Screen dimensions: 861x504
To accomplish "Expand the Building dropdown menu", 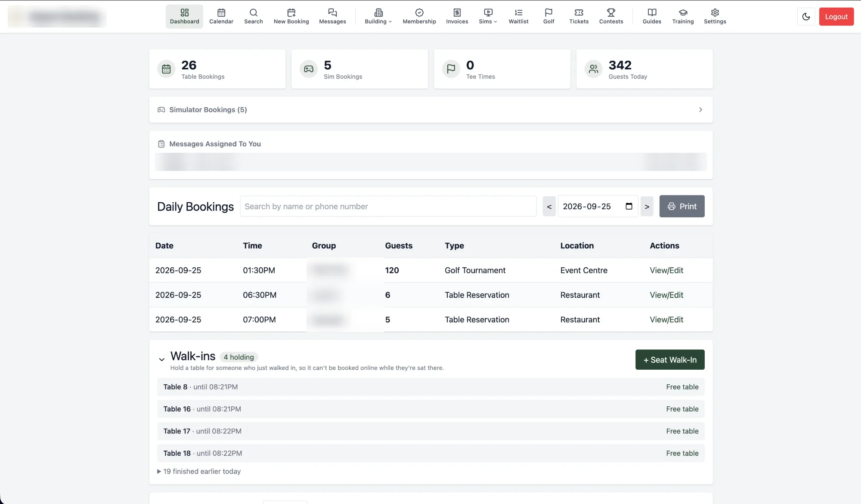I will tap(378, 17).
